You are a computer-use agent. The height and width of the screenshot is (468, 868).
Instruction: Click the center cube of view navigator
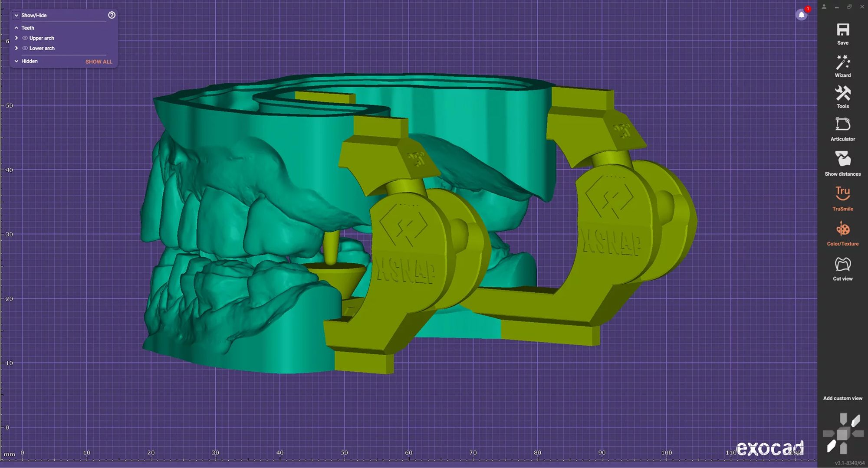point(843,434)
